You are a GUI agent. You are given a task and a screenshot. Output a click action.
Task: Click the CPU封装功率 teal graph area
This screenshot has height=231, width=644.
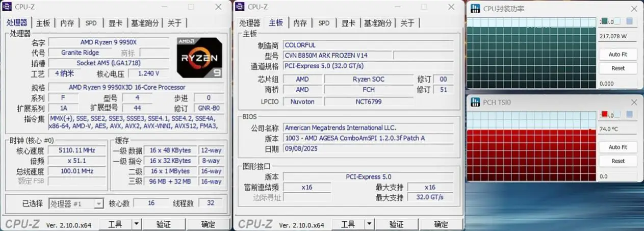(x=532, y=53)
